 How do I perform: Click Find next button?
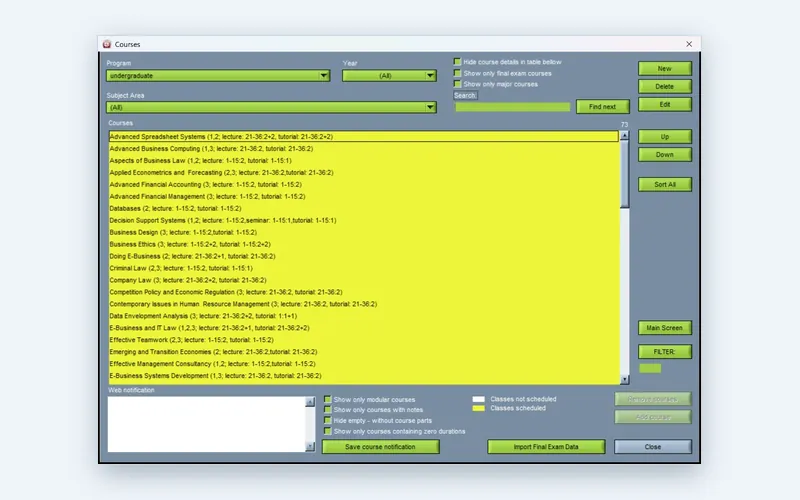[603, 107]
